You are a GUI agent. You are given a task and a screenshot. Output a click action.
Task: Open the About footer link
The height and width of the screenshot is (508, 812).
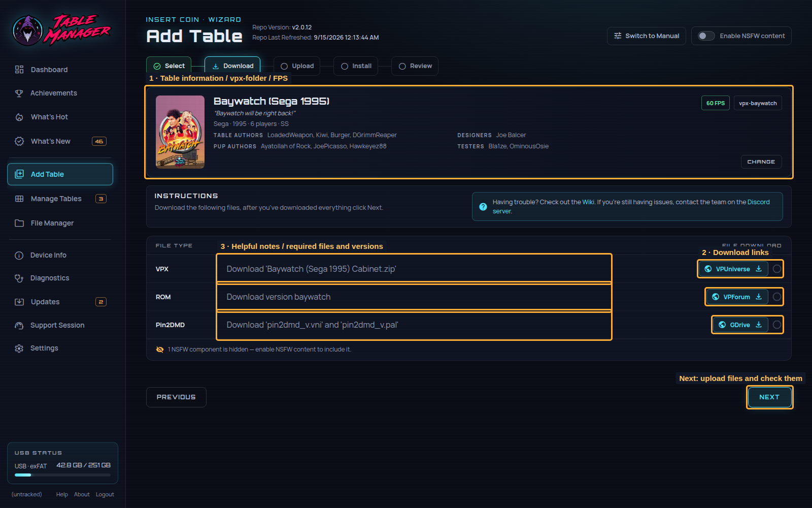pyautogui.click(x=82, y=494)
